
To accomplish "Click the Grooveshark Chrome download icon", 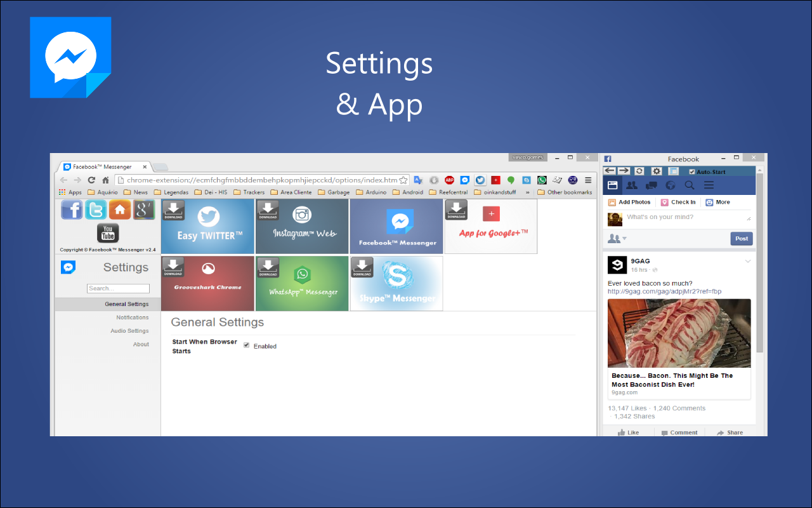I will [x=173, y=267].
